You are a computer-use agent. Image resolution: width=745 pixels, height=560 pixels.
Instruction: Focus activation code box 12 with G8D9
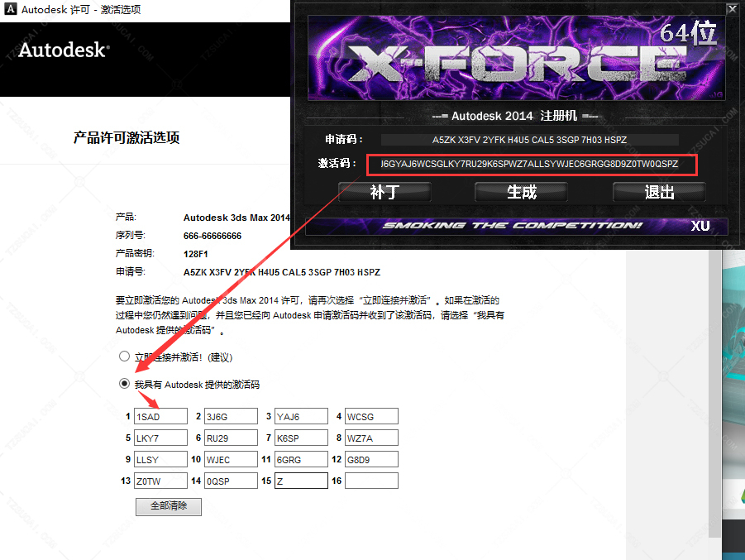pos(371,459)
